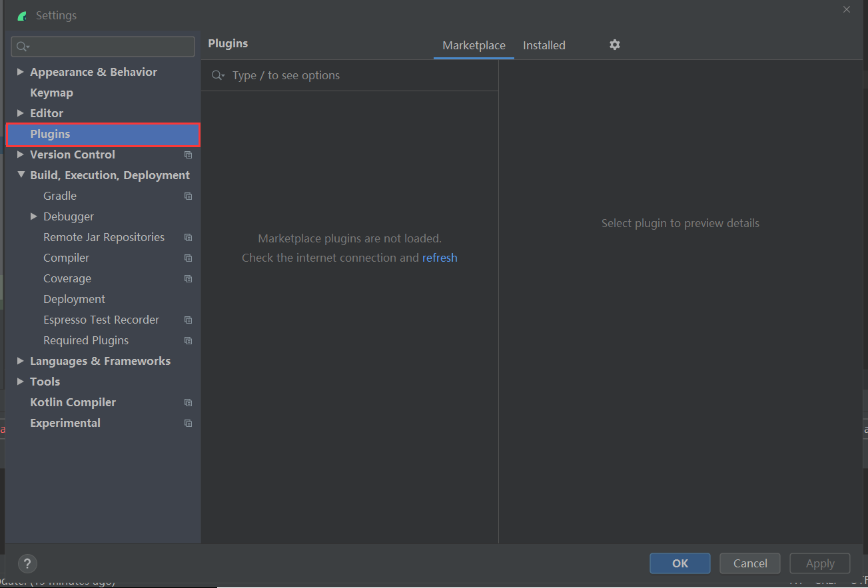Click the config icon next to Required Plugins

[x=188, y=340]
